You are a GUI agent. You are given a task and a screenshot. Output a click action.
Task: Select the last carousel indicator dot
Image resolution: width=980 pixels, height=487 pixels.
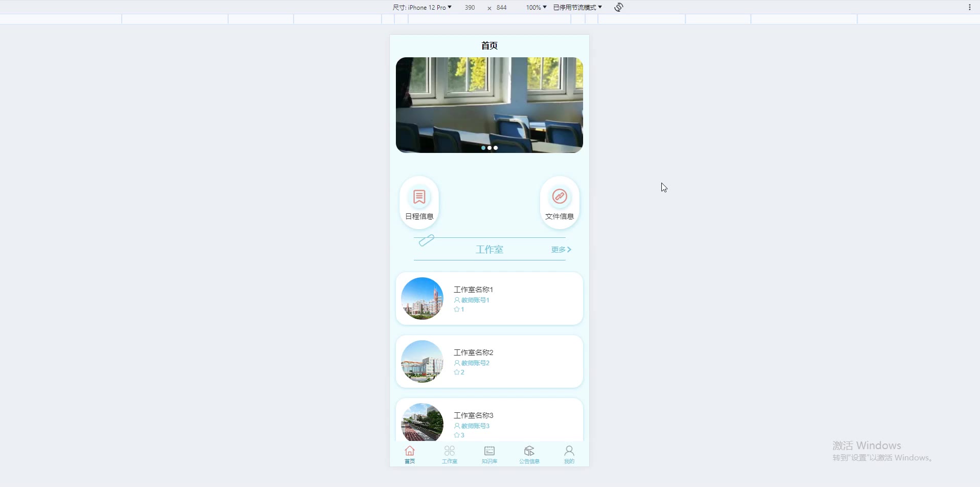(496, 148)
